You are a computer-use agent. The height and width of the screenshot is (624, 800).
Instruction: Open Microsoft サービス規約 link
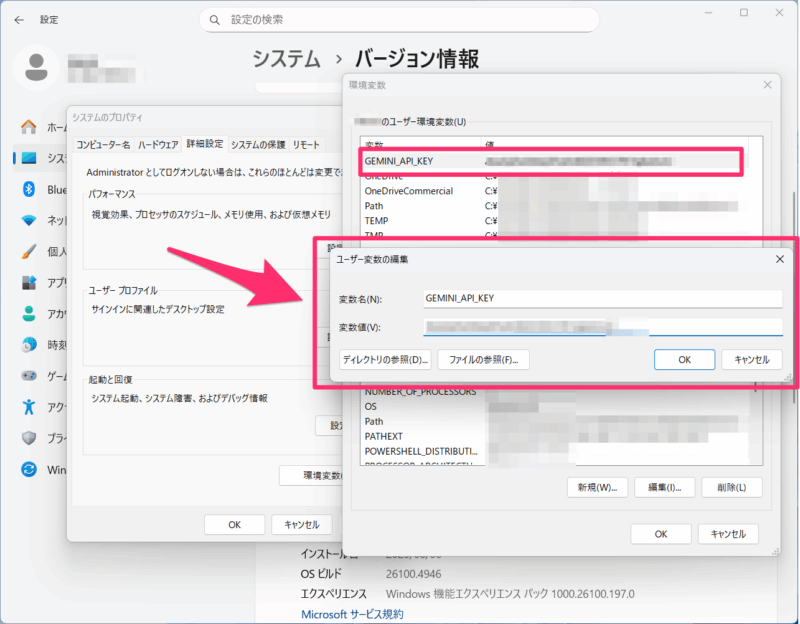(352, 614)
